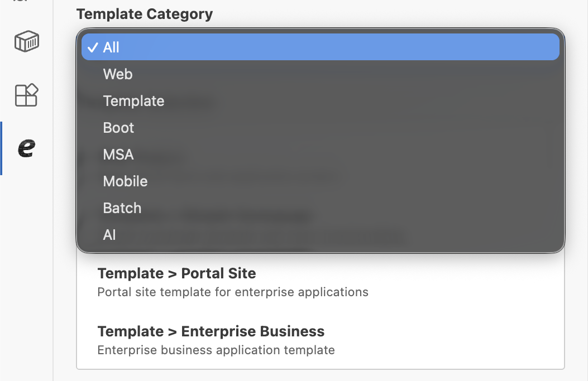Select the Template > Enterprise Business entry
588x381 pixels.
pyautogui.click(x=211, y=331)
